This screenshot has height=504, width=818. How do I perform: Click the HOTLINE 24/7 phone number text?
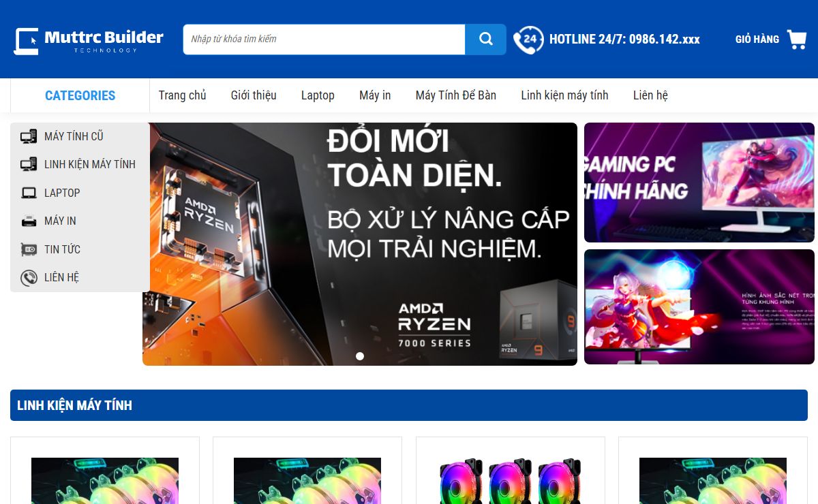624,40
